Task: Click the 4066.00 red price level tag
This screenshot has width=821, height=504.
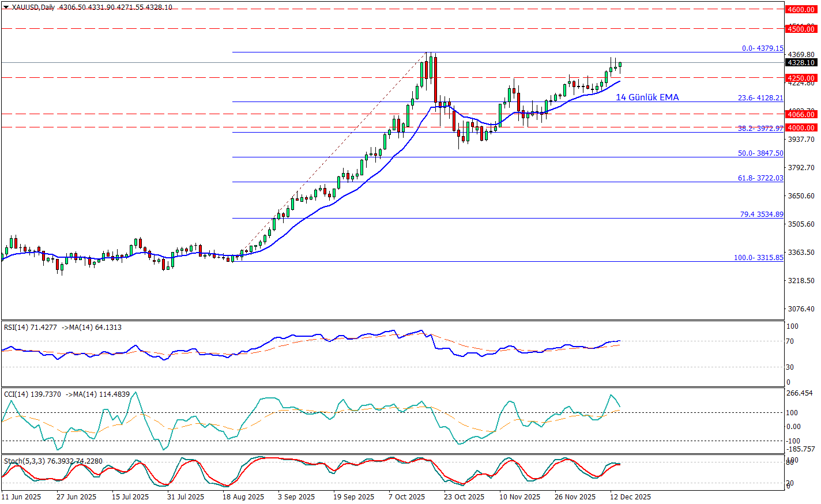Action: (x=801, y=114)
